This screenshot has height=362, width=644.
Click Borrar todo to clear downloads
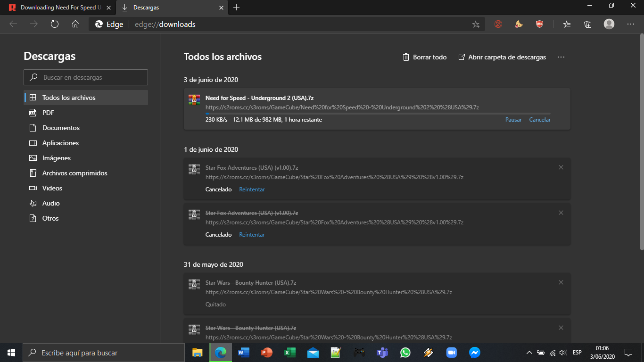pos(424,57)
